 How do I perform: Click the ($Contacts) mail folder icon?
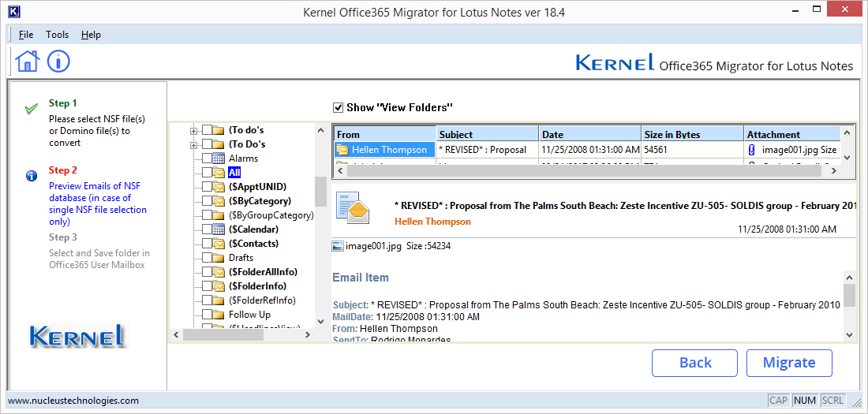[219, 244]
